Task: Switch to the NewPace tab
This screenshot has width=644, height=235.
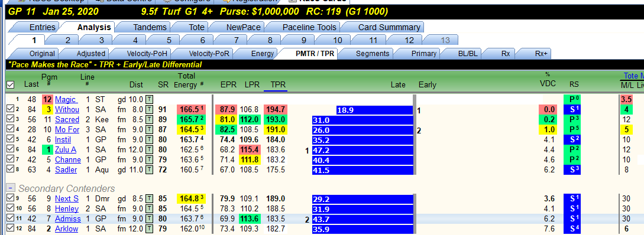Action: [243, 27]
